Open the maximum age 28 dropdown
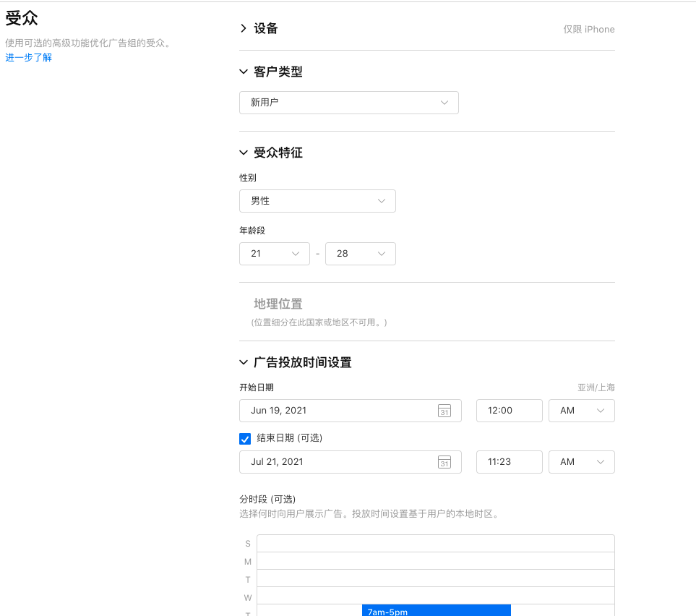 (361, 254)
